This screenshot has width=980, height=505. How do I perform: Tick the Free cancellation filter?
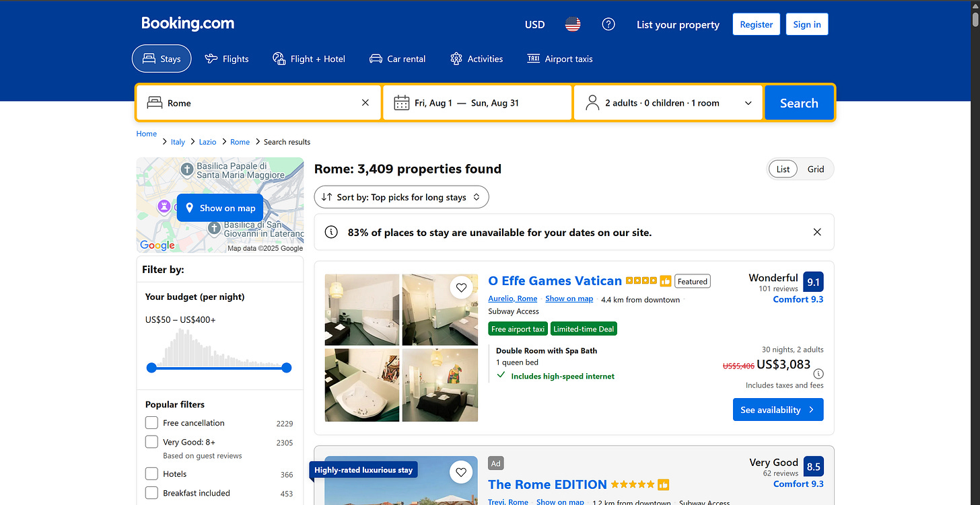tap(151, 423)
